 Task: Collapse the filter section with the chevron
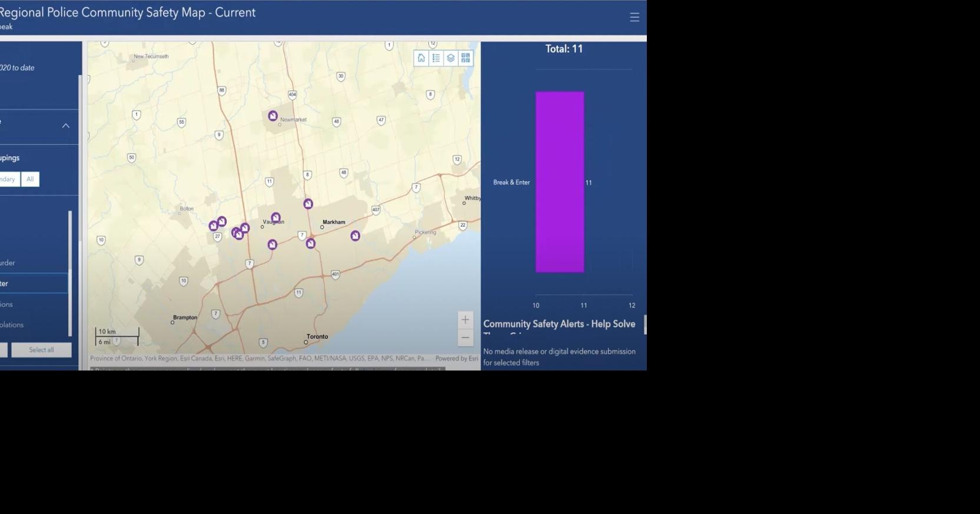66,126
